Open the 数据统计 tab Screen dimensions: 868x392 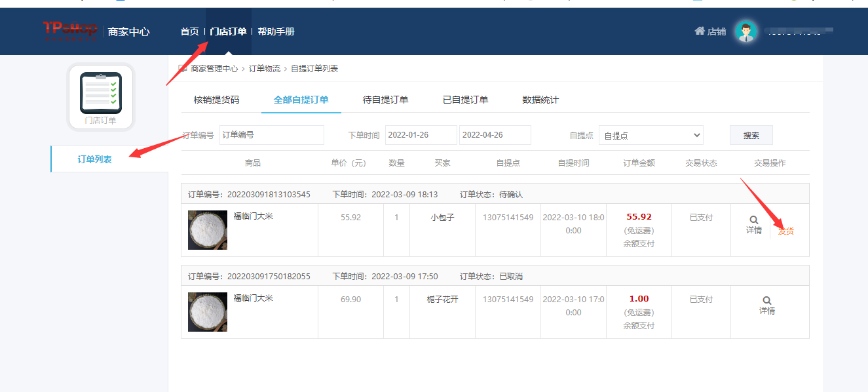540,100
